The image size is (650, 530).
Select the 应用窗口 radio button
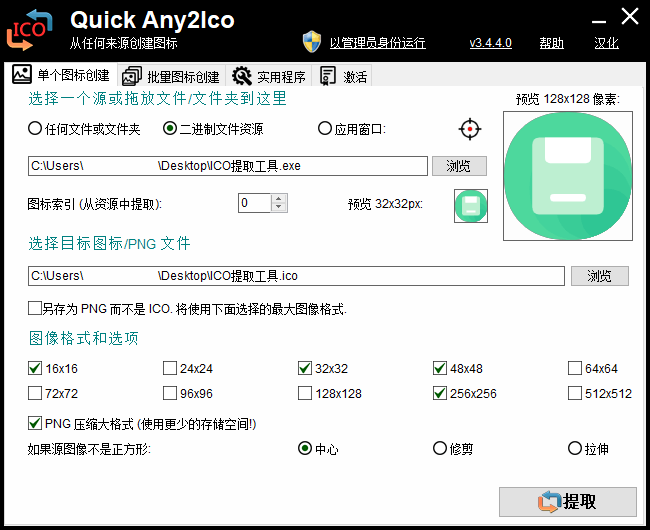point(324,129)
